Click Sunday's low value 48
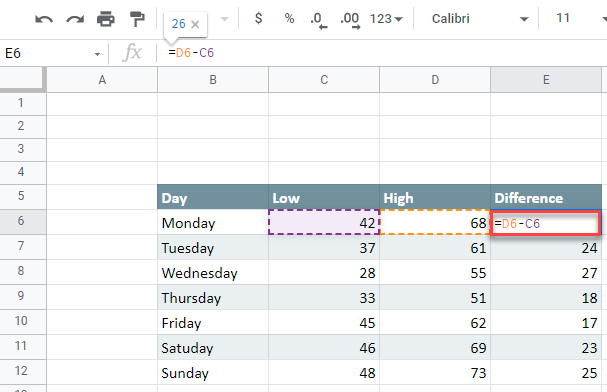 click(x=324, y=372)
